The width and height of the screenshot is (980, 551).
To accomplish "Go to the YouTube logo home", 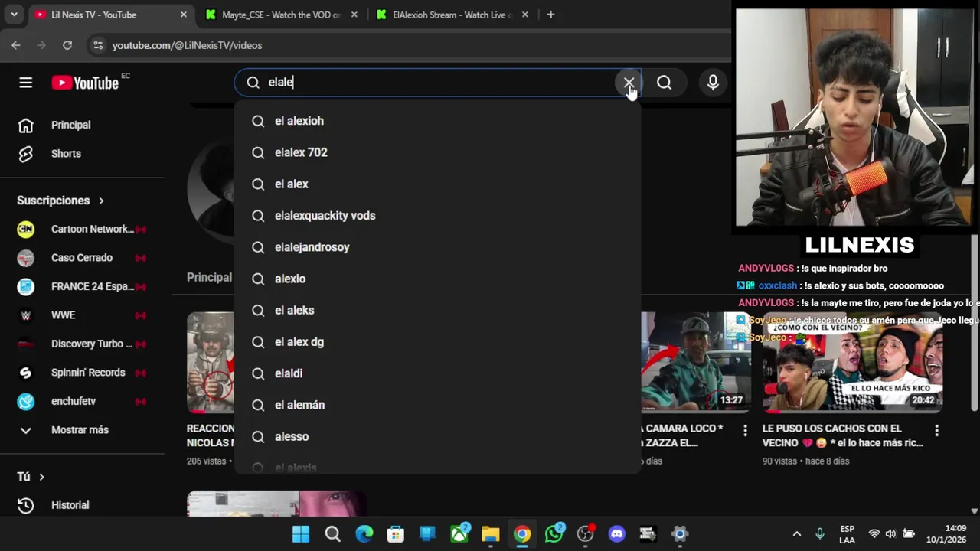I will [85, 83].
